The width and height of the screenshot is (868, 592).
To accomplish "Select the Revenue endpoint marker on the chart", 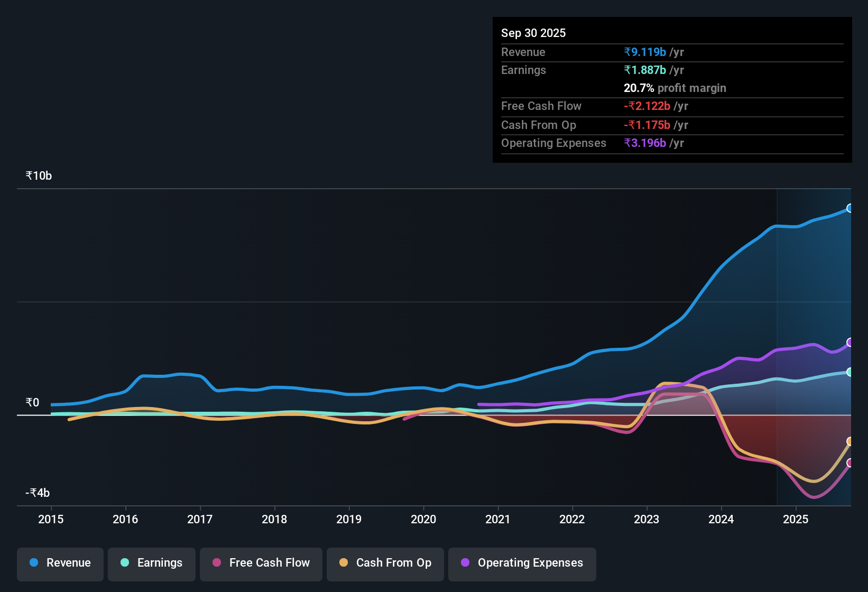I will (x=849, y=208).
